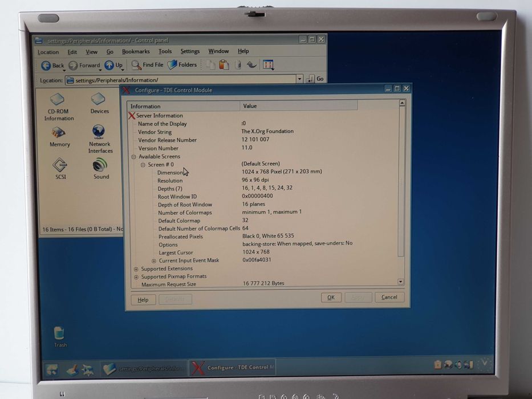The height and width of the screenshot is (399, 532).
Task: Click the clipboard tray icon
Action: [438, 365]
